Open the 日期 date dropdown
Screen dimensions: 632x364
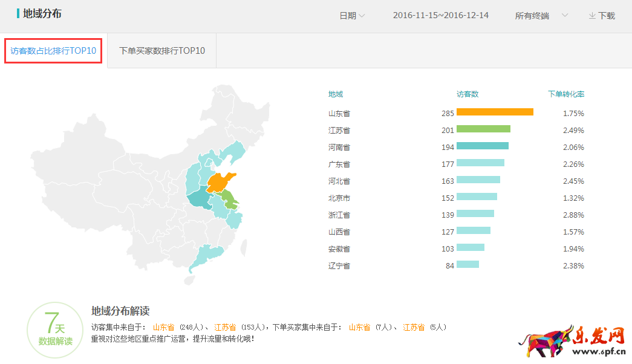point(352,16)
